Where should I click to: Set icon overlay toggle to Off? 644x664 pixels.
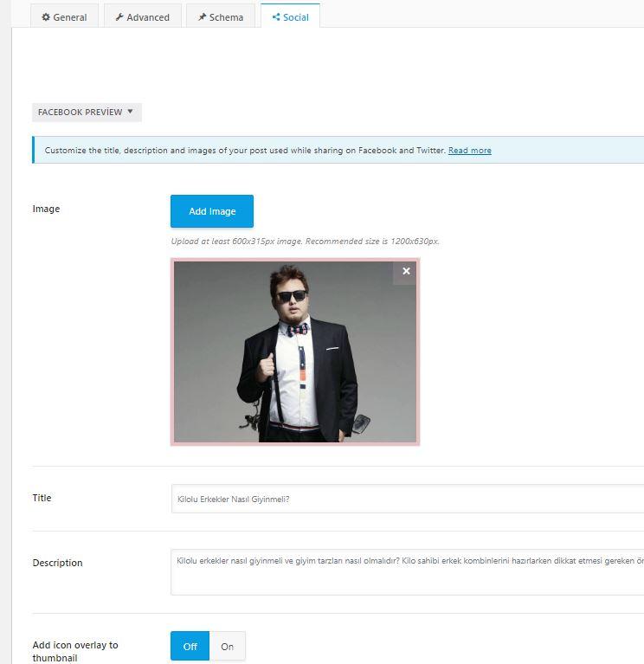(190, 647)
